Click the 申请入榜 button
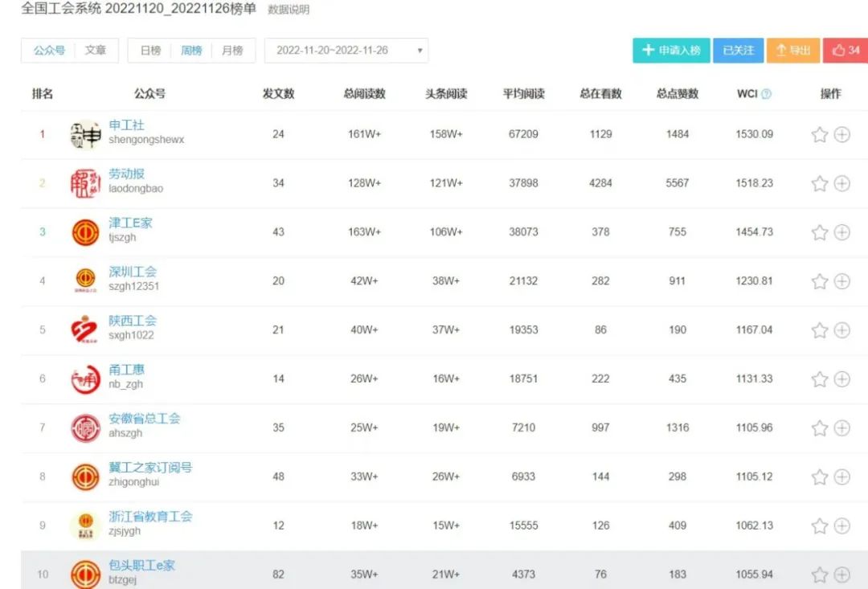Viewport: 868px width, 589px height. [x=671, y=50]
